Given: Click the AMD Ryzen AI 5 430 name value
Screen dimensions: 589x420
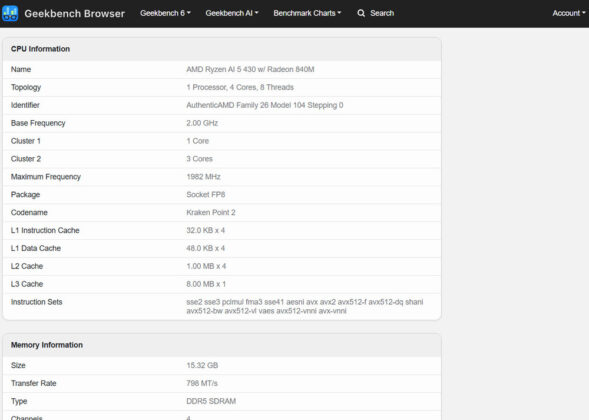Looking at the screenshot, I should [250, 69].
